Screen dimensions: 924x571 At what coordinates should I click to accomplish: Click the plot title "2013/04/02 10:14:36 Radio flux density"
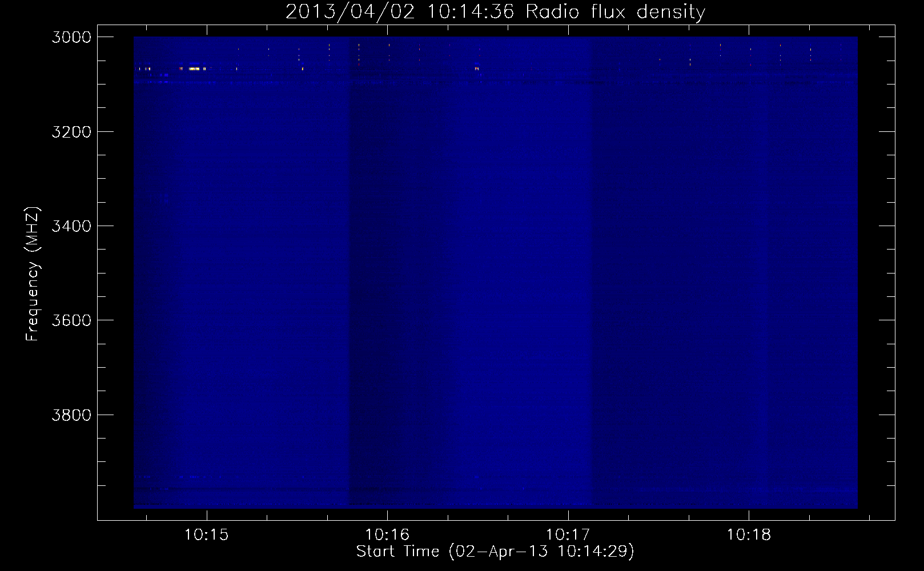point(495,11)
